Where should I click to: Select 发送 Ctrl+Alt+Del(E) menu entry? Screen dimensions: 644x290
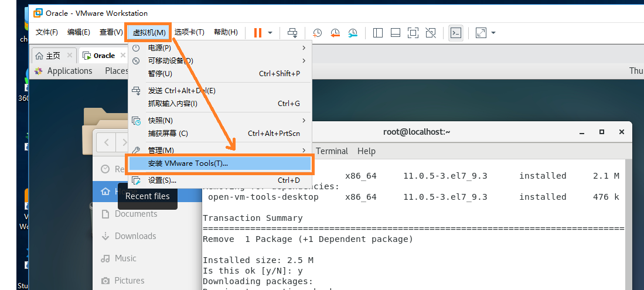pyautogui.click(x=220, y=91)
